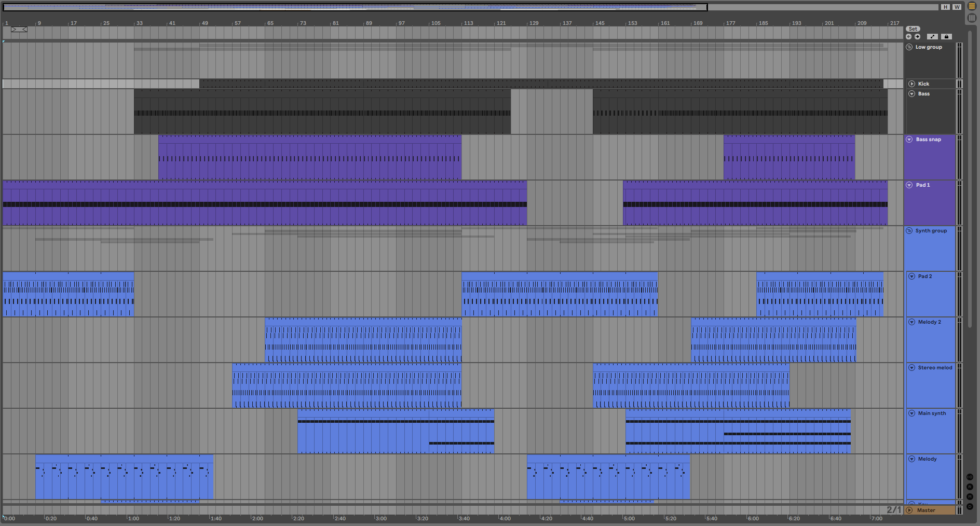Select the Pad 2 track title

pos(925,276)
